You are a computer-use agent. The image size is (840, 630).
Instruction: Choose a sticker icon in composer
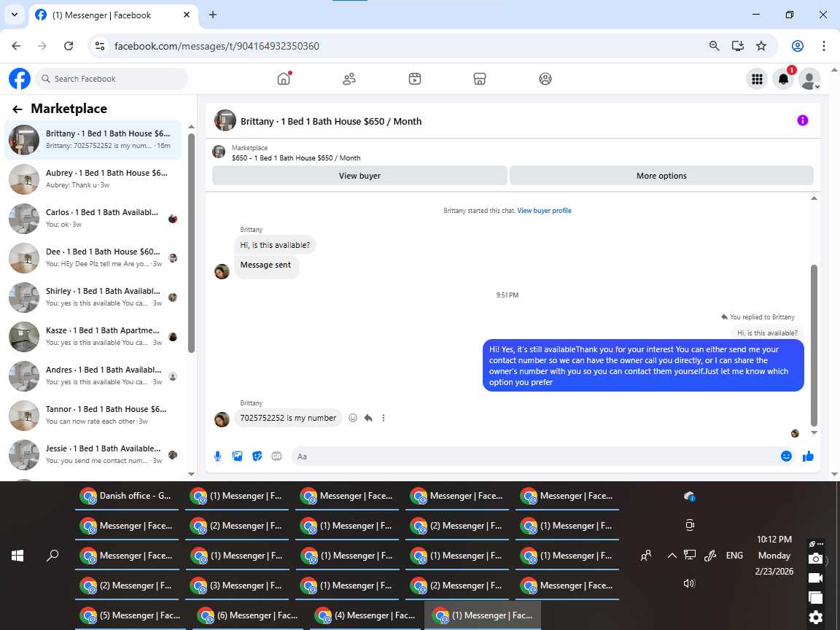(x=257, y=456)
